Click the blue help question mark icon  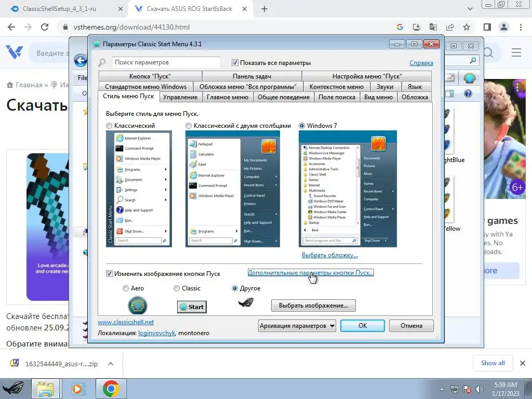(x=468, y=94)
